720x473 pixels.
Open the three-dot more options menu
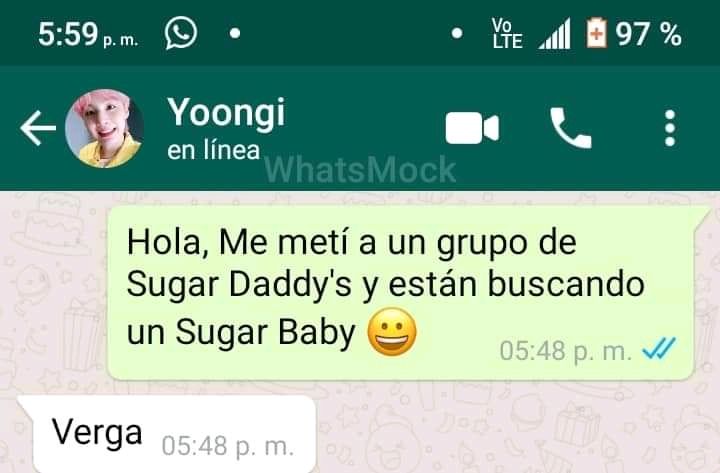click(670, 128)
